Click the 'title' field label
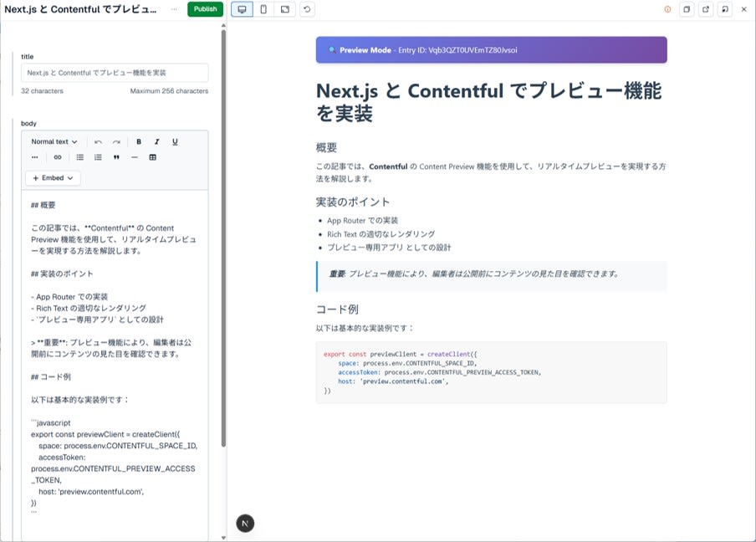 pyautogui.click(x=27, y=56)
